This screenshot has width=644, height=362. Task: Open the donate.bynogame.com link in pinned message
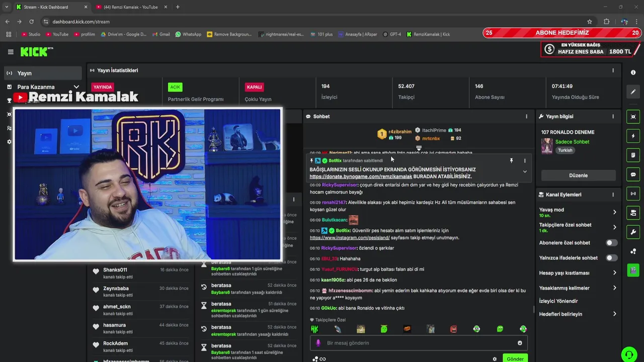click(361, 176)
